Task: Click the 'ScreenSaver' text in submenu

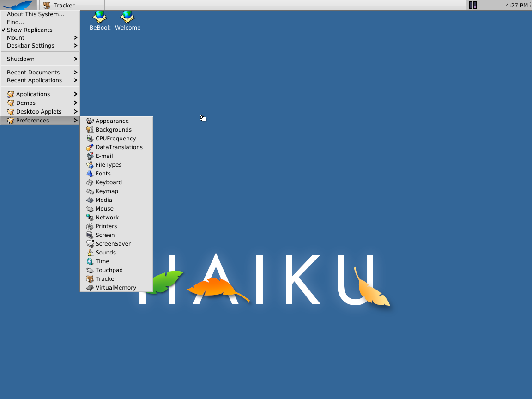Action: 113,244
